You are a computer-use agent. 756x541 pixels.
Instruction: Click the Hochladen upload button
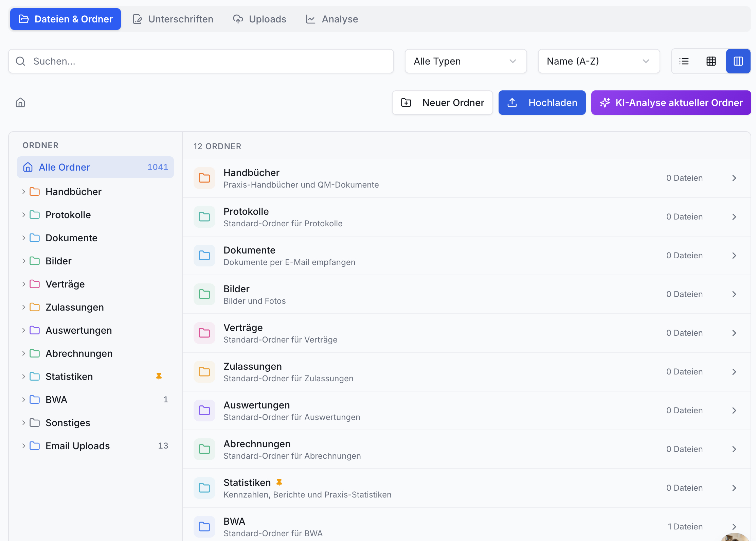tap(542, 103)
